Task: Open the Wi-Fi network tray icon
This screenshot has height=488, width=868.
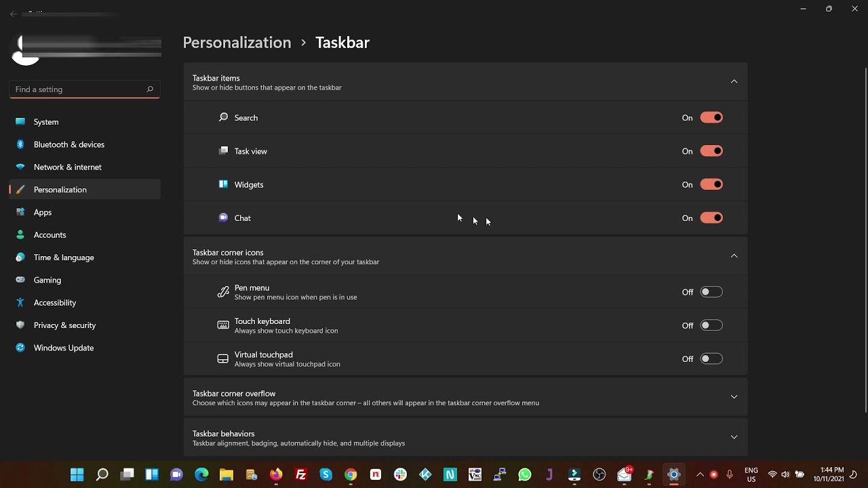Action: point(772,474)
